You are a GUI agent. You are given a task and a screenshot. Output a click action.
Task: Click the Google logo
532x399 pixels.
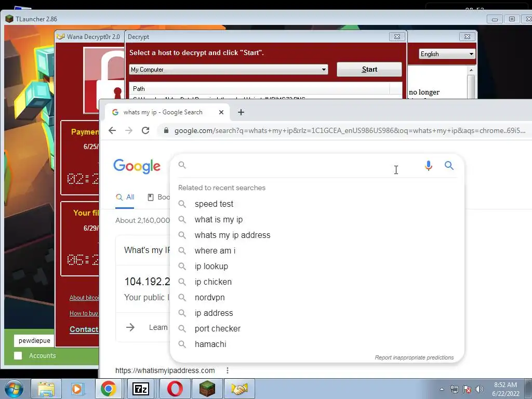pos(137,166)
